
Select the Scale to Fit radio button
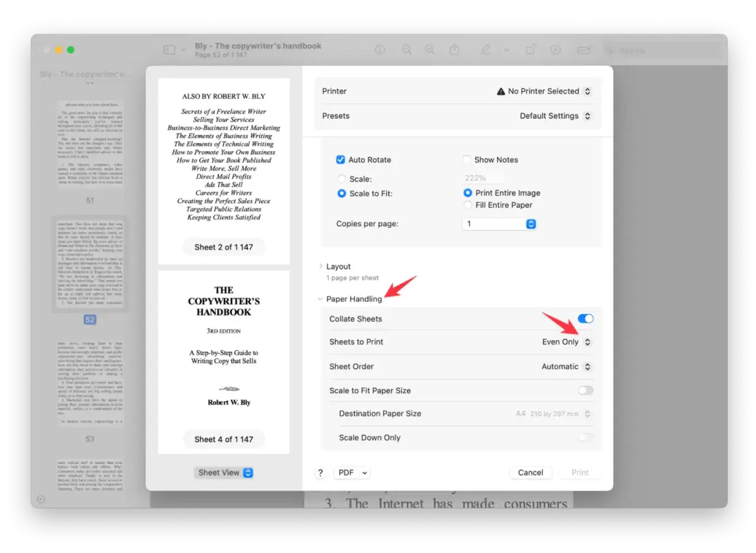(x=341, y=193)
